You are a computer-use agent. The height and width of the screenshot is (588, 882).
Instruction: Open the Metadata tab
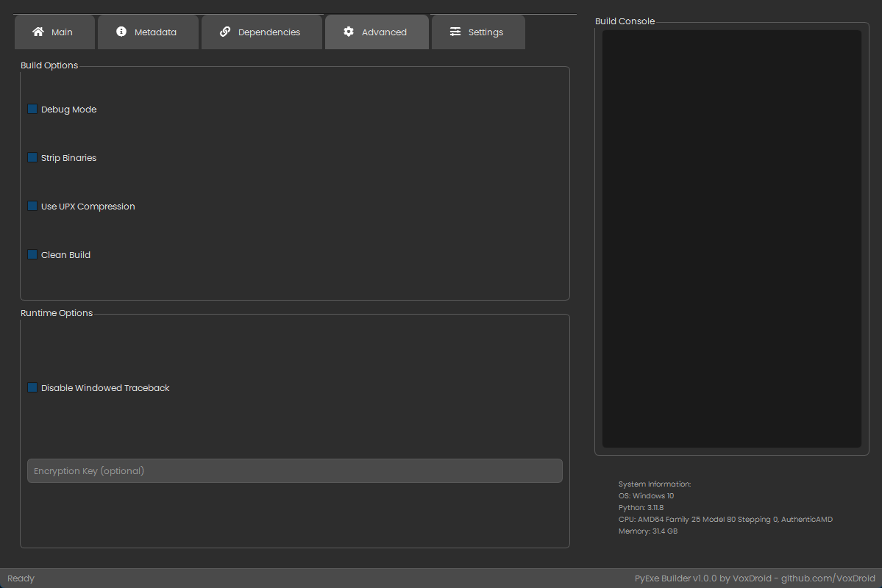148,32
